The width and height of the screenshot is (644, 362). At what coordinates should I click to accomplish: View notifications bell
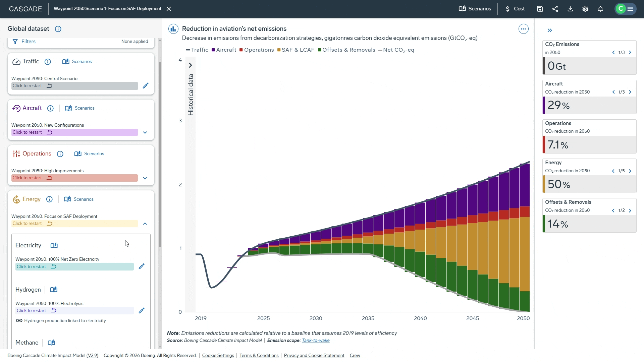click(600, 9)
